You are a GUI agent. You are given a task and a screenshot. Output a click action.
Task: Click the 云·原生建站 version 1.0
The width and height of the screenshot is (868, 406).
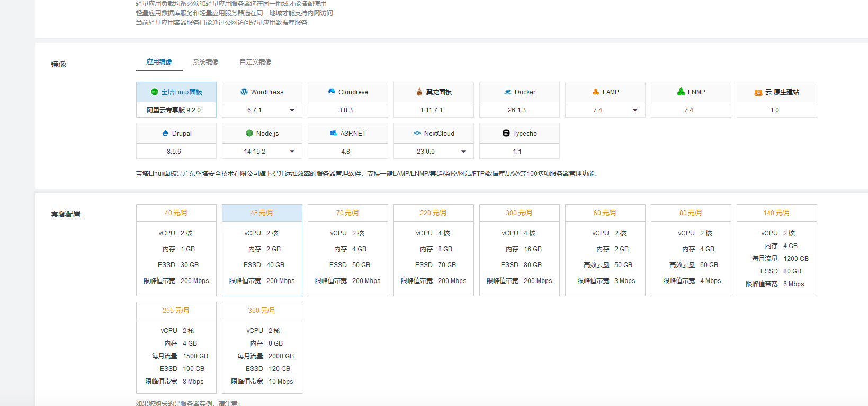pos(777,110)
